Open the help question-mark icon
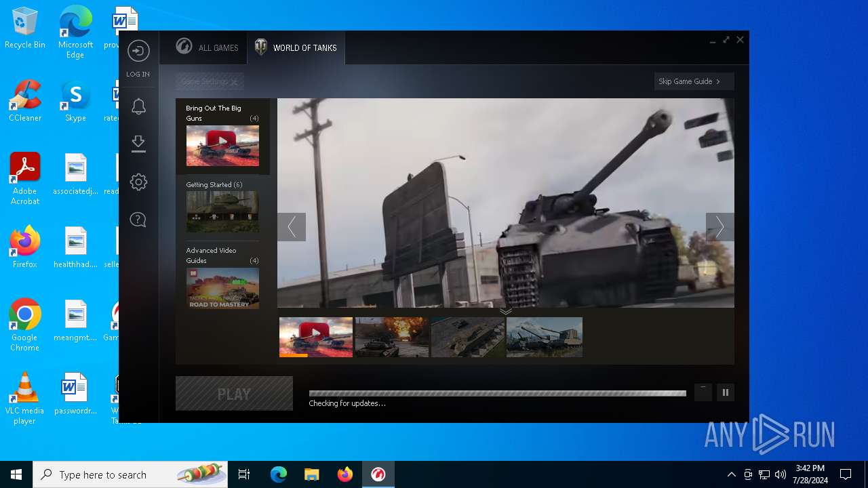Image resolution: width=868 pixels, height=488 pixels. tap(138, 220)
